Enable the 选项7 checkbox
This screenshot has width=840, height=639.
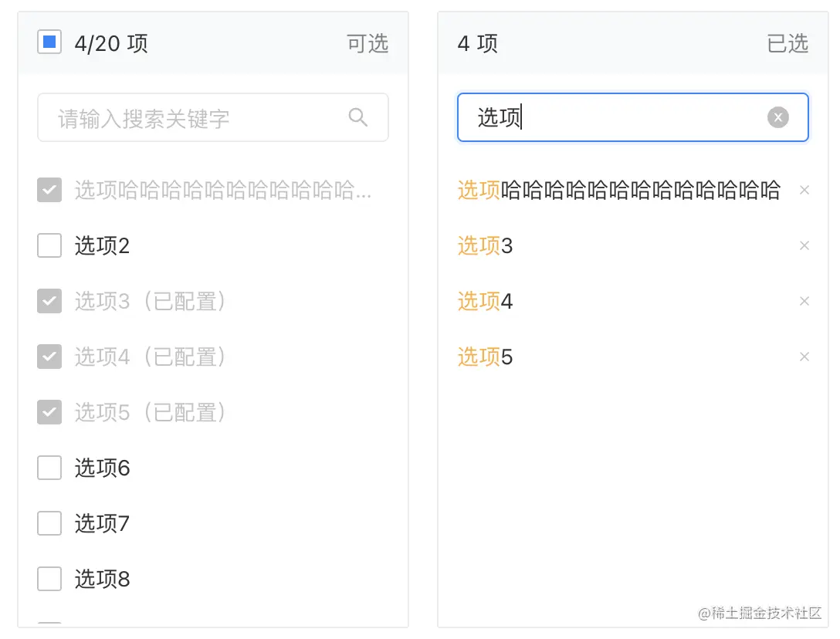click(x=49, y=523)
